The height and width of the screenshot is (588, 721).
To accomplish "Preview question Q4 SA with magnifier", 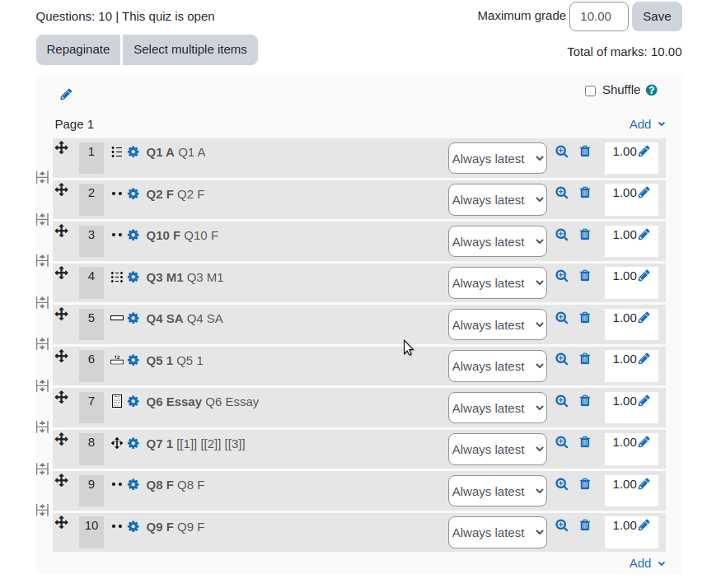I will (561, 318).
